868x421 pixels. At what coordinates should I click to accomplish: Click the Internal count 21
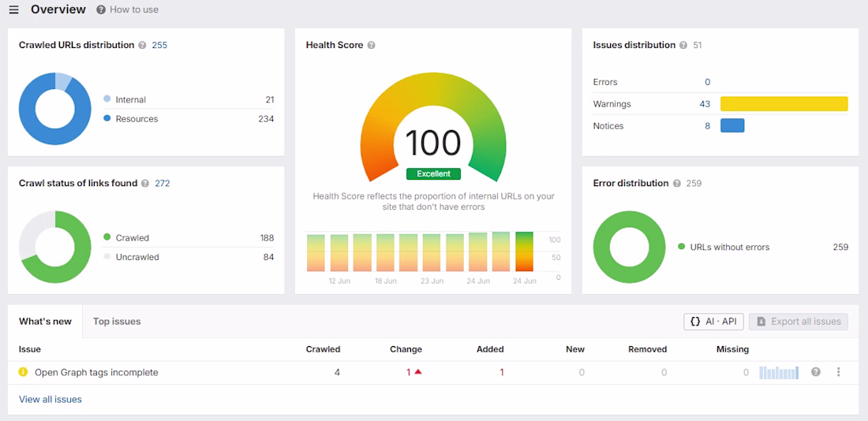tap(270, 99)
